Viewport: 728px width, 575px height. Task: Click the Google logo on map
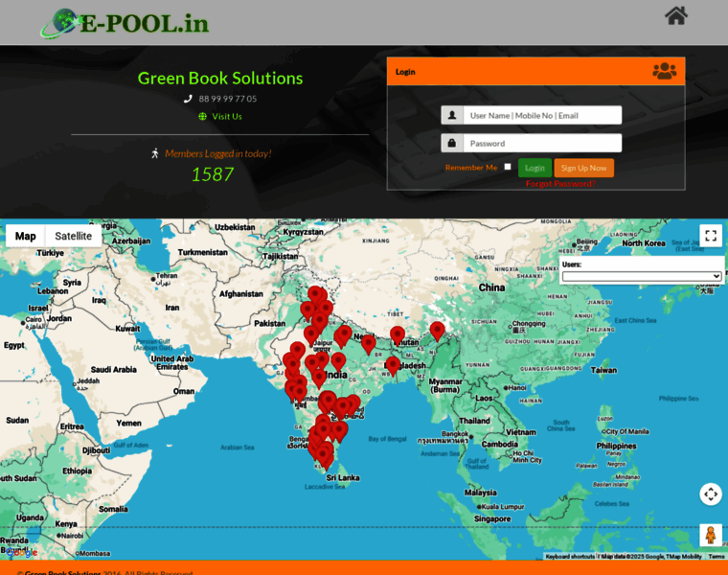click(x=21, y=552)
